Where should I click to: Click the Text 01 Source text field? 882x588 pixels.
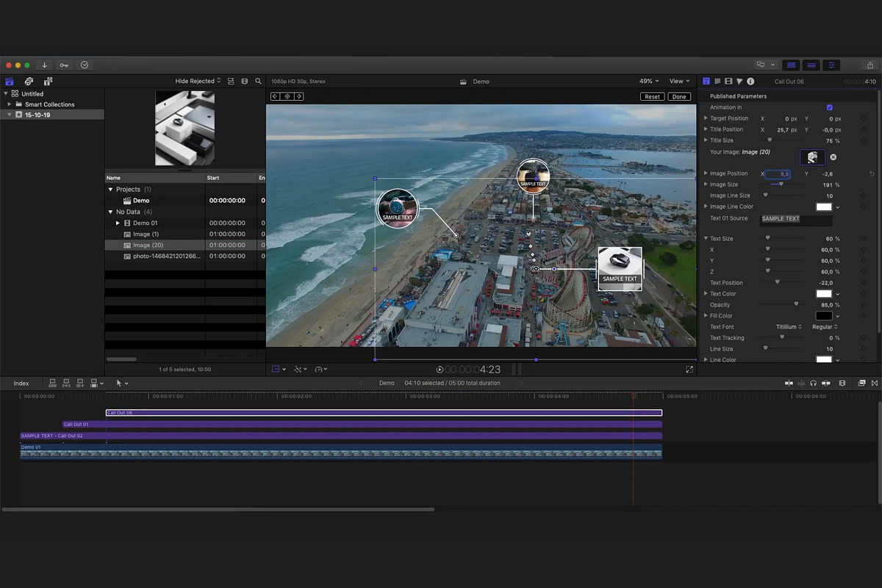(x=797, y=219)
